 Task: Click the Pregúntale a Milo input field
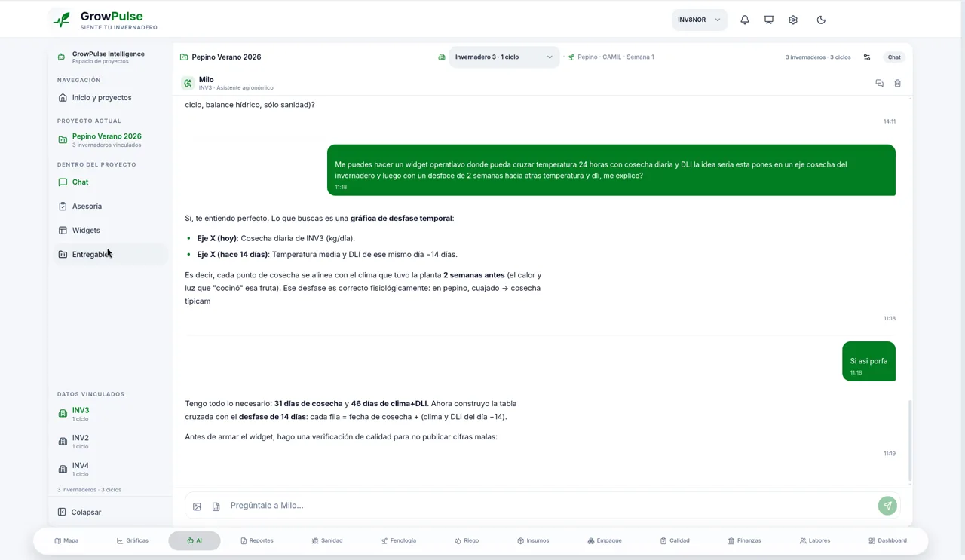click(x=550, y=506)
